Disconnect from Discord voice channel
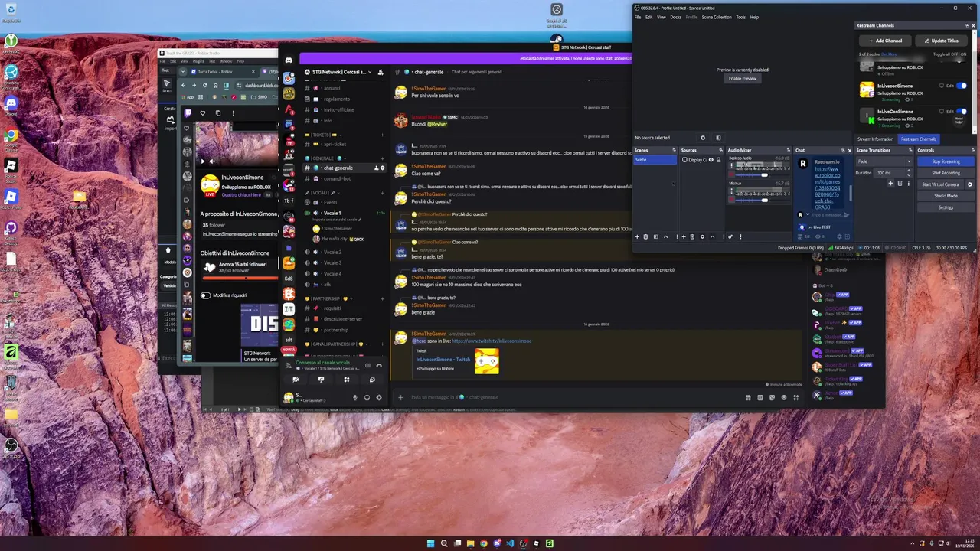The image size is (980, 551). (x=379, y=366)
